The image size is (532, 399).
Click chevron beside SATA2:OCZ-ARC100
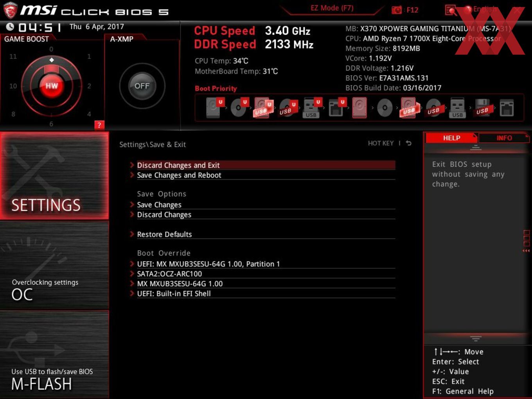[132, 273]
